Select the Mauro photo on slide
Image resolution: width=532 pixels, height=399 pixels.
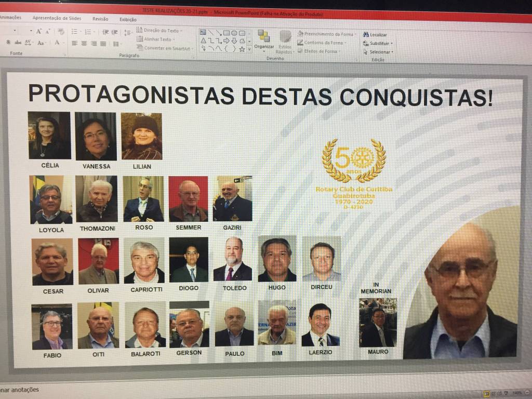pos(378,323)
